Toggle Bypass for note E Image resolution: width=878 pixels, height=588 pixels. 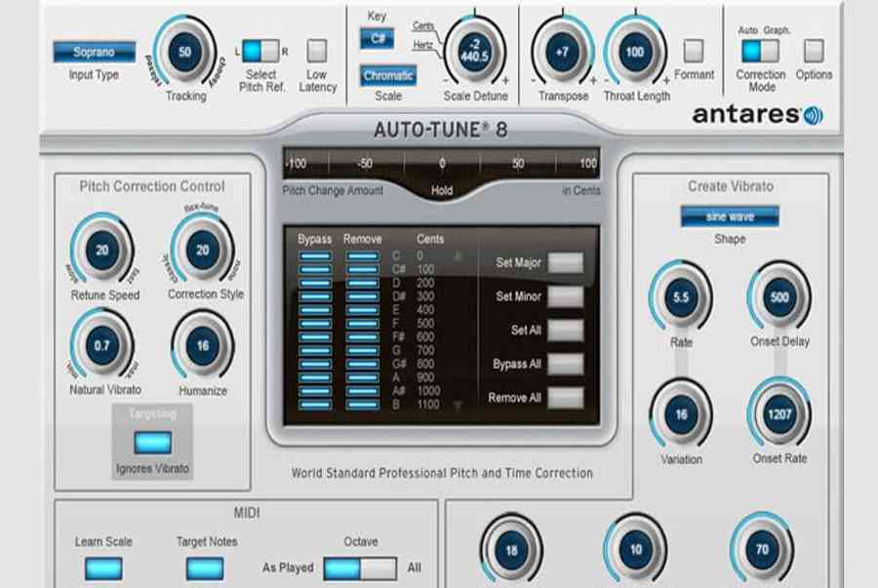(x=315, y=310)
